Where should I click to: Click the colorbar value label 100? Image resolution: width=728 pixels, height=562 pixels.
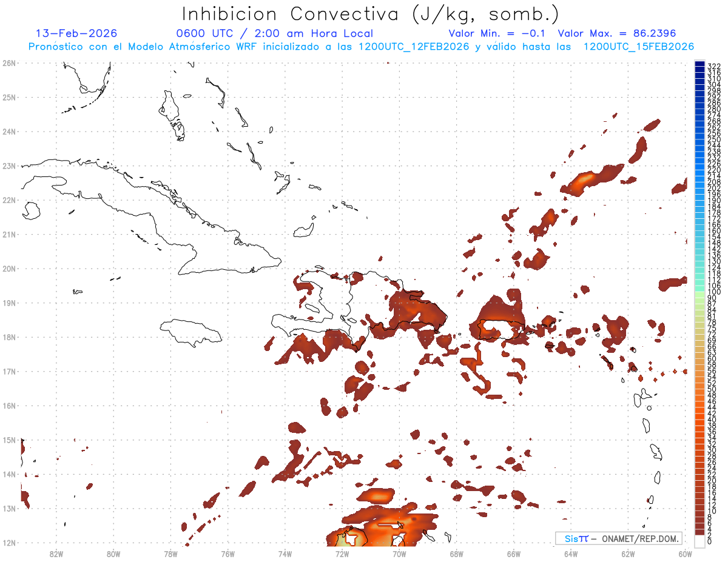[713, 292]
